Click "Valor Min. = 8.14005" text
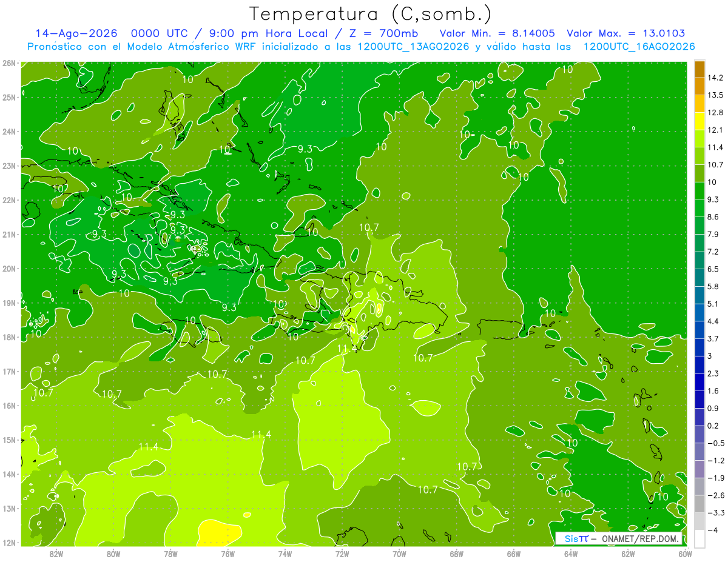 pos(497,33)
